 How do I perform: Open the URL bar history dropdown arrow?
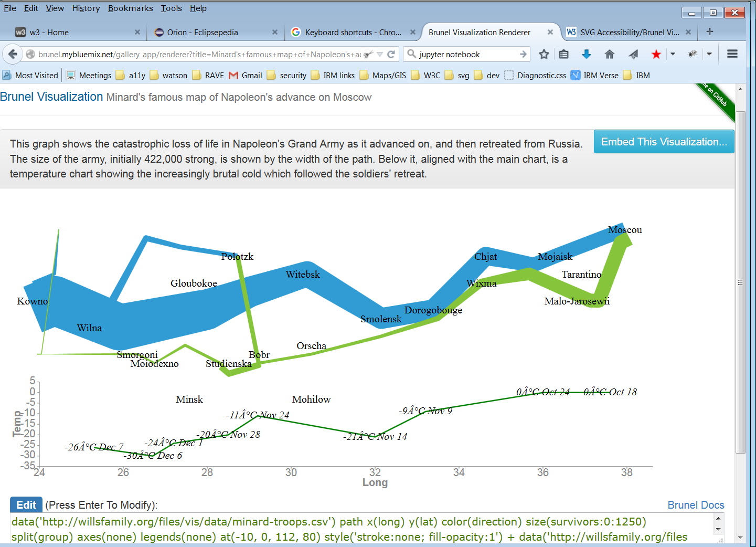pyautogui.click(x=380, y=54)
